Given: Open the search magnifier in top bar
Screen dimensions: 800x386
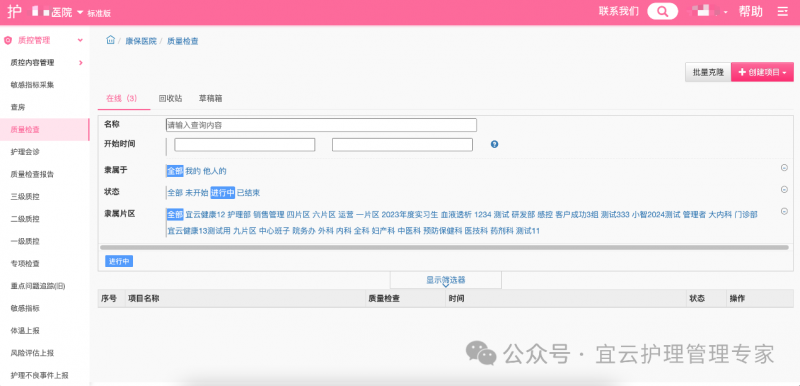Looking at the screenshot, I should [662, 12].
